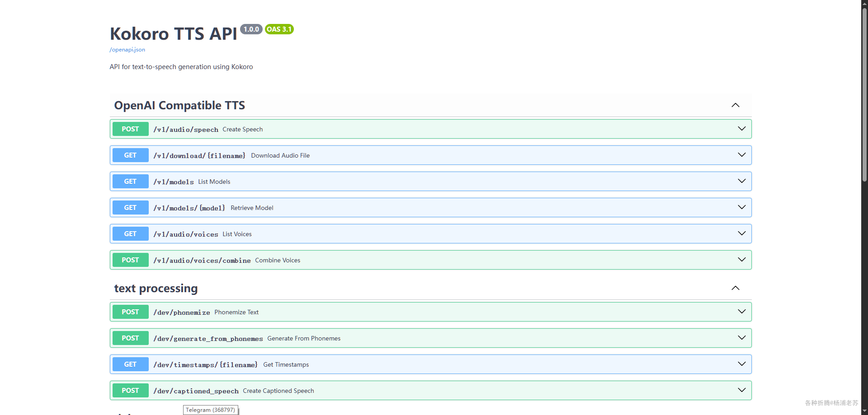868x415 pixels.
Task: Open the /openapi.json link
Action: tap(127, 50)
